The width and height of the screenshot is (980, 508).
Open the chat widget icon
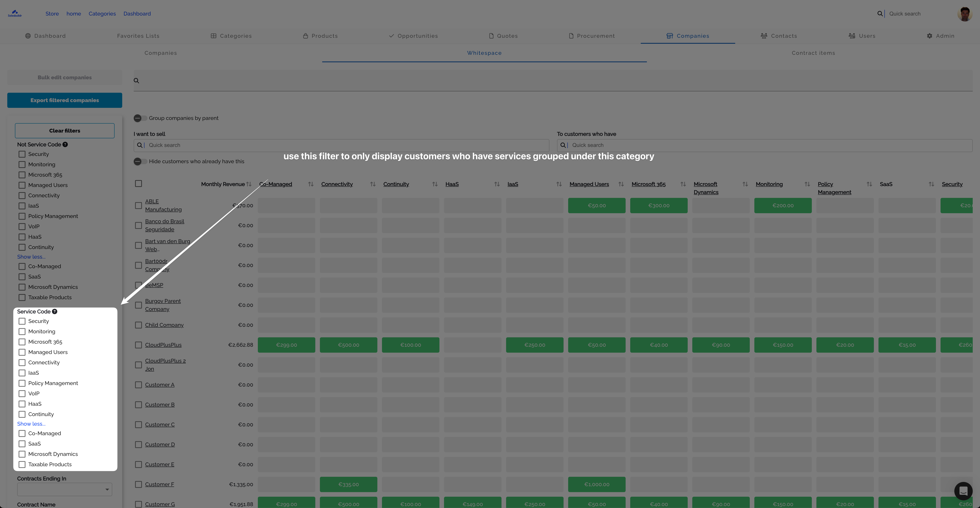[963, 491]
